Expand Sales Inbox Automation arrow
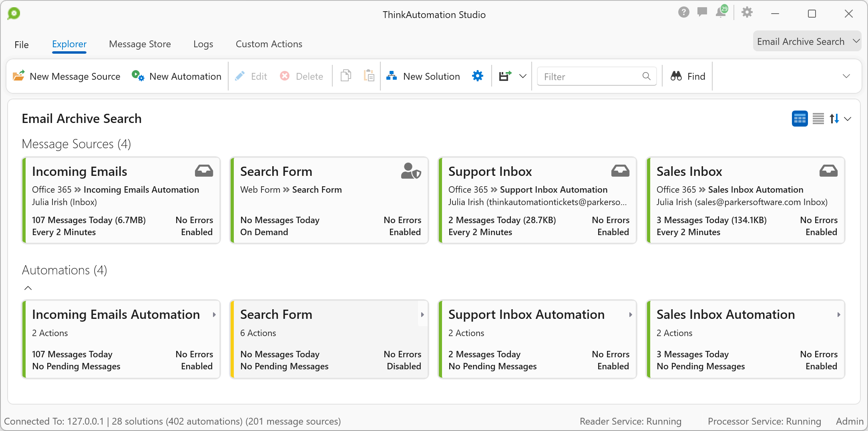Viewport: 868px width, 431px height. pos(839,315)
